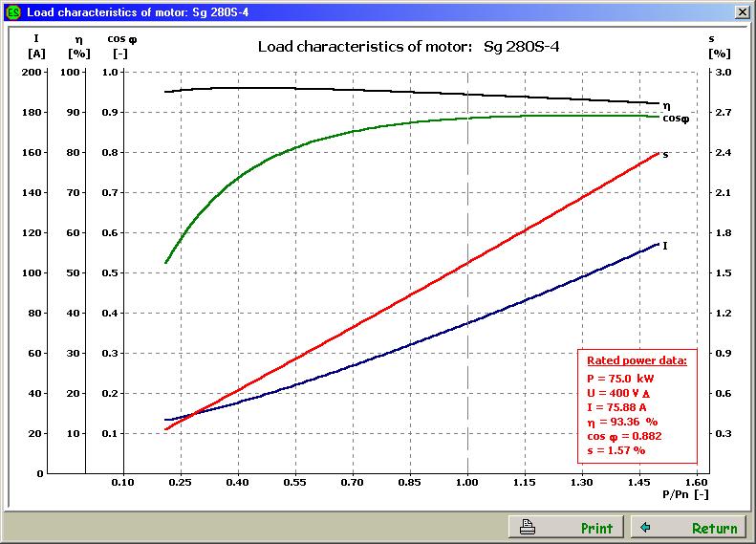Click the 'cos φ [-]' axis header
The image size is (756, 544).
[121, 46]
